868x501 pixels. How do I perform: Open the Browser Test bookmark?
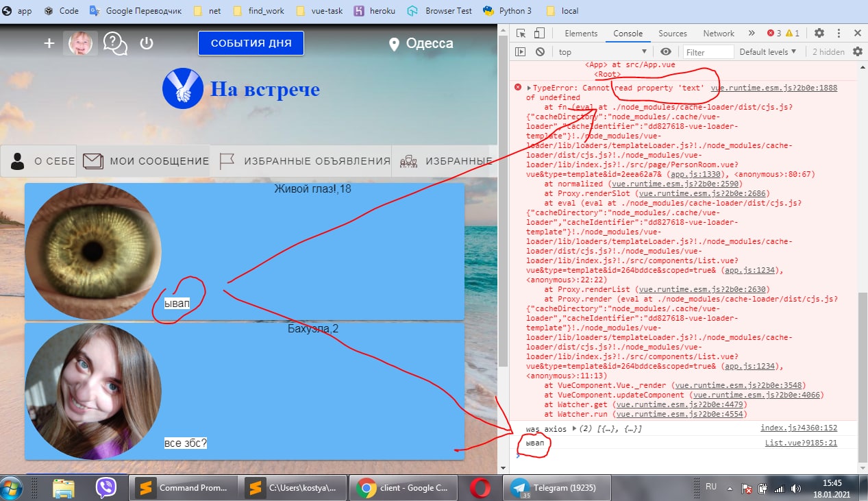(438, 10)
